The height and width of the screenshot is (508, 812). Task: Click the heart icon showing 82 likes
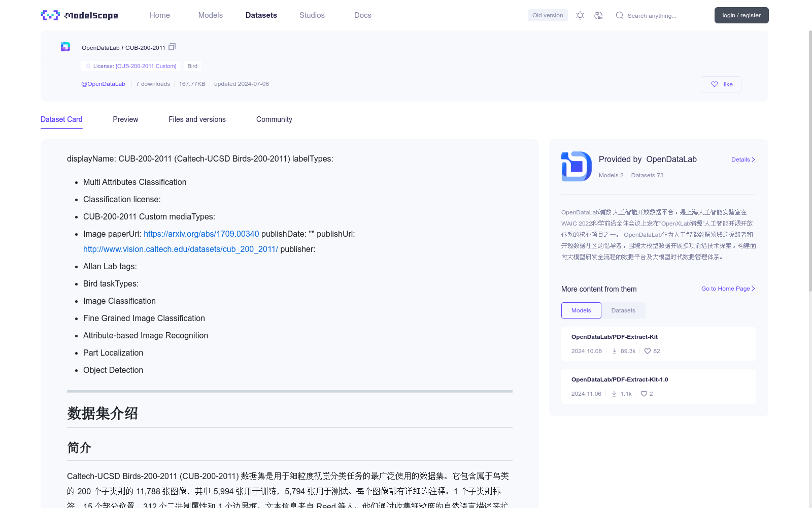pyautogui.click(x=648, y=351)
